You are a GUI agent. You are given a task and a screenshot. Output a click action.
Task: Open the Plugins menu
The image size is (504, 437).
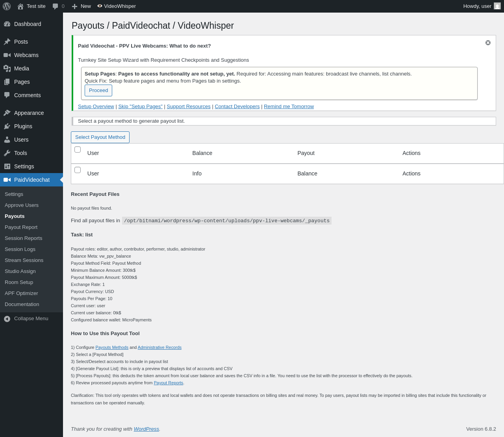(31, 126)
